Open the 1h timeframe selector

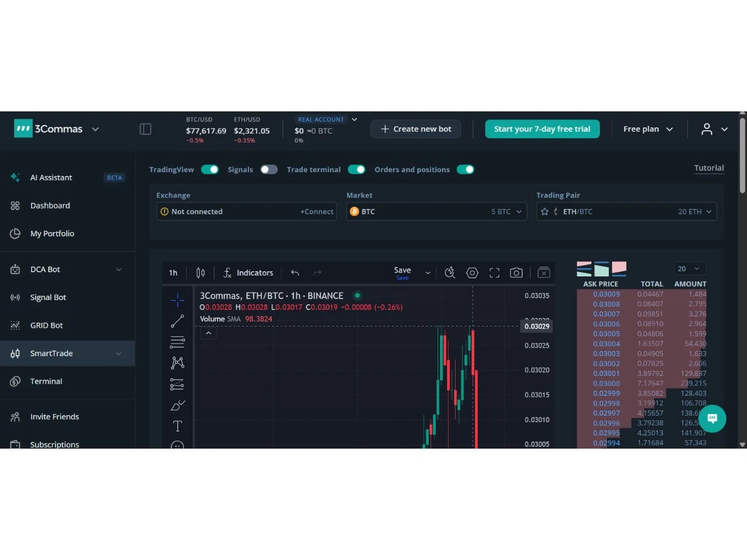[173, 273]
